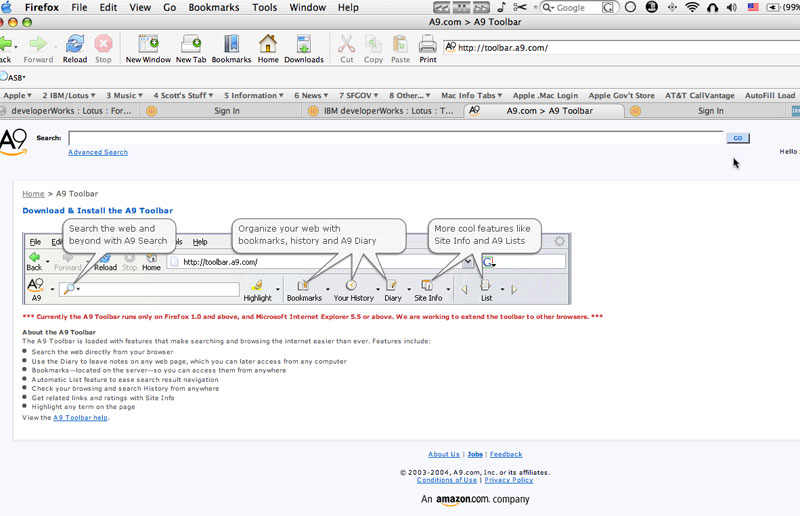Open the Conditions of Use link
Screen dimensions: 800x516
pos(447,480)
